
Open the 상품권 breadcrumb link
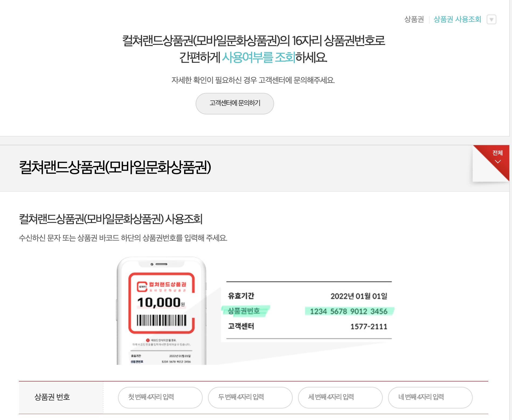(x=414, y=19)
